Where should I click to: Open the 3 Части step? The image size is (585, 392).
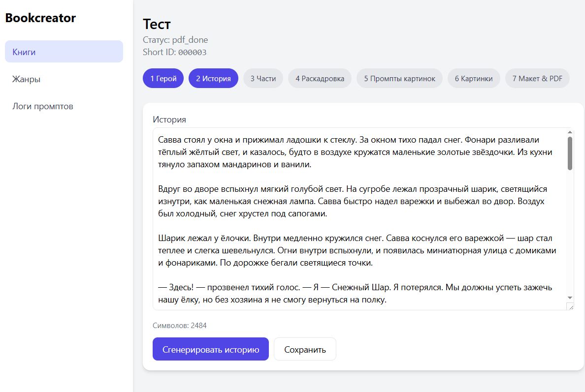pyautogui.click(x=263, y=78)
